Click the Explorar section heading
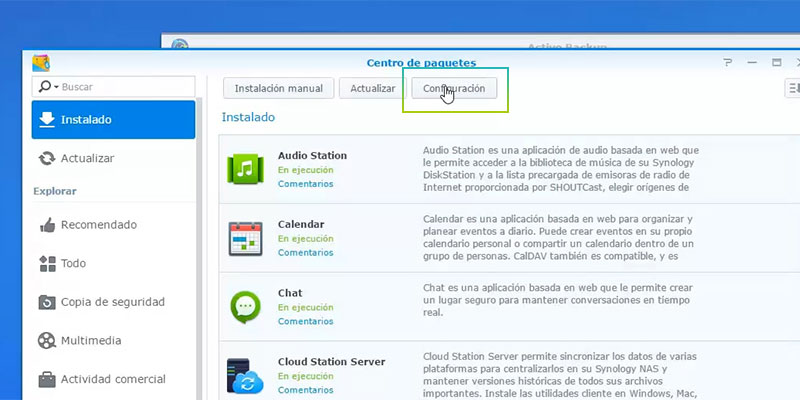 point(55,191)
